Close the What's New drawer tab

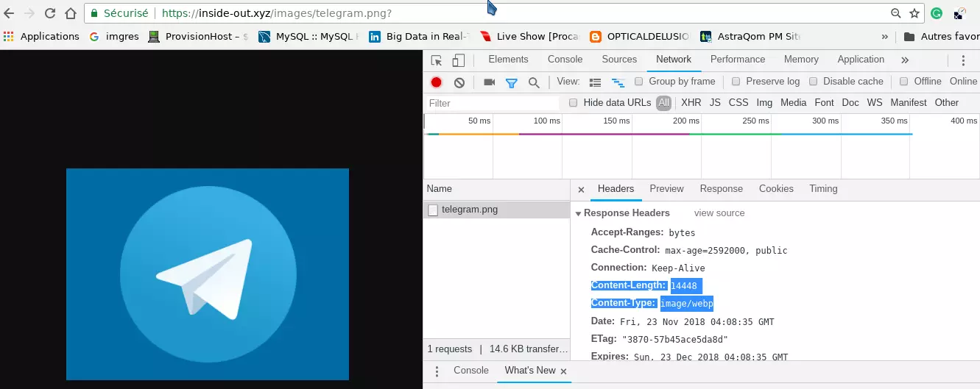point(564,371)
